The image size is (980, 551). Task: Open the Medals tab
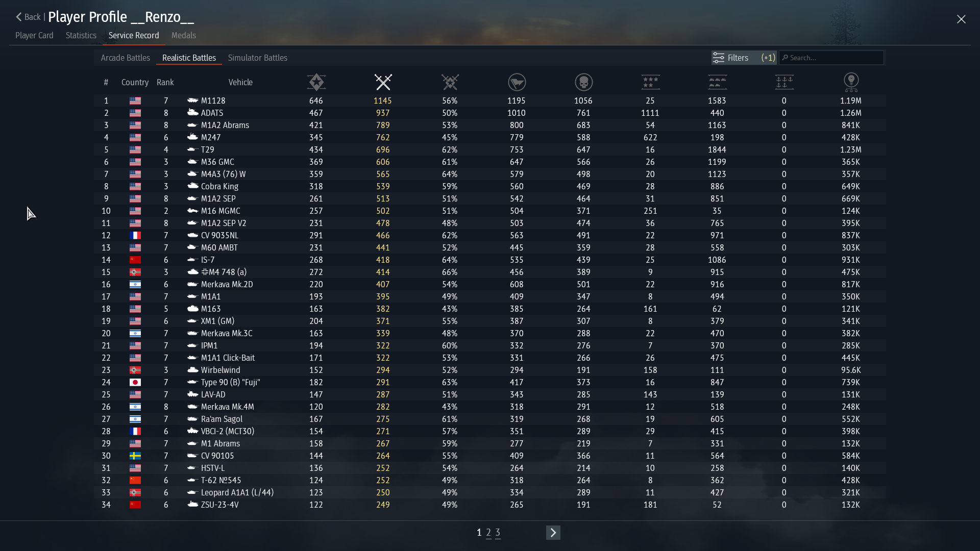pyautogui.click(x=183, y=35)
